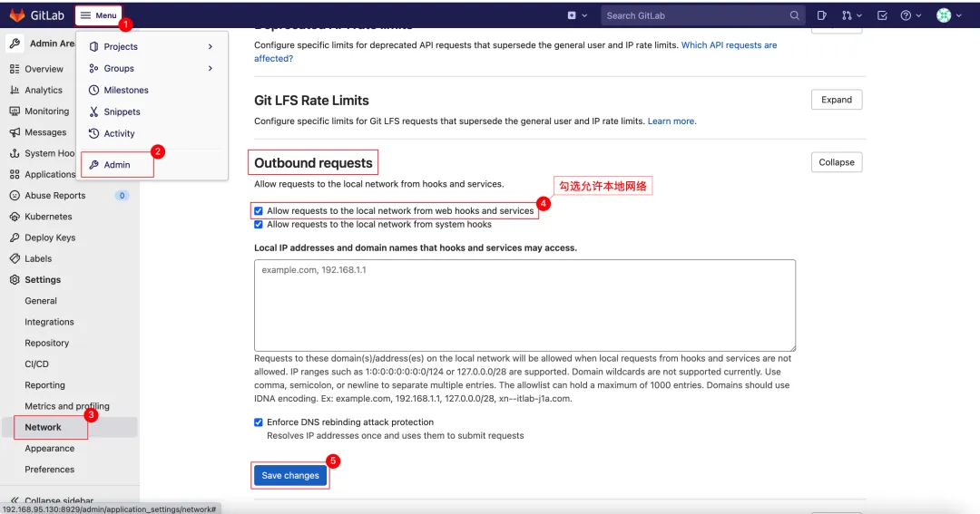Image resolution: width=980 pixels, height=514 pixels.
Task: Toggle Enforce DNS rebinding attack protection
Action: click(258, 422)
